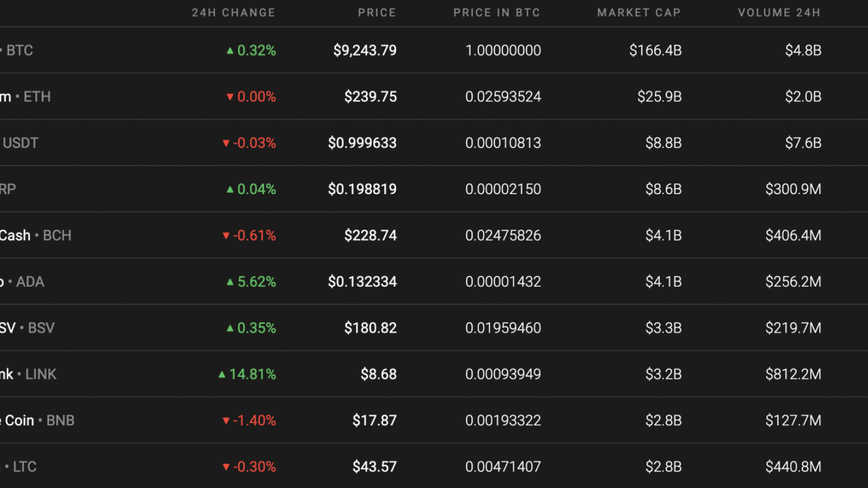The image size is (868, 488).
Task: Select the BTC value 0.02475826
Action: point(503,235)
